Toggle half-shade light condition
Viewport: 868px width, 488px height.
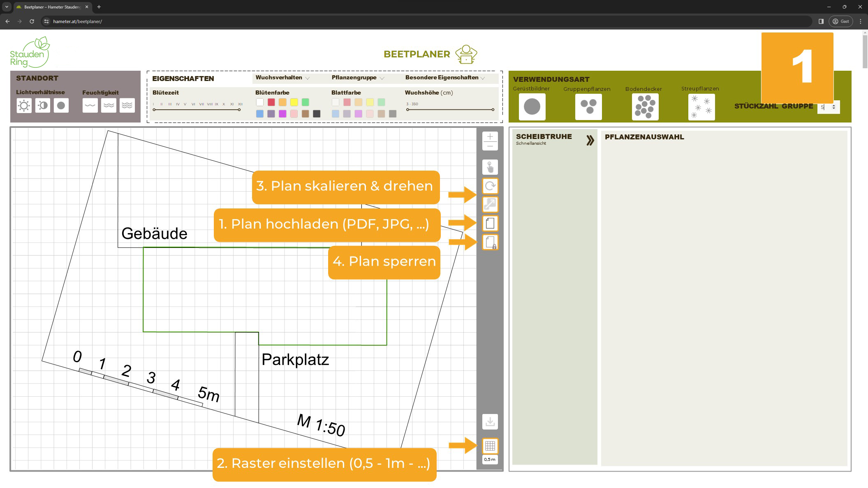pos(43,106)
